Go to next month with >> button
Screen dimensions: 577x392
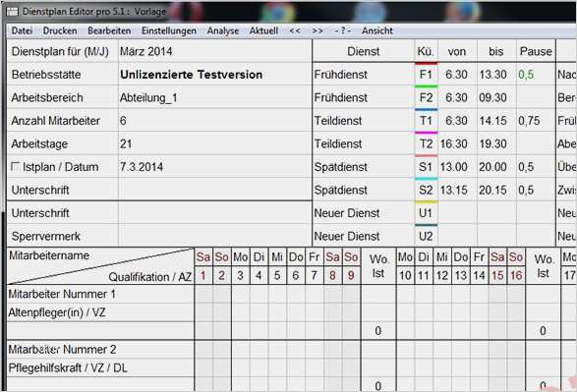coord(317,30)
